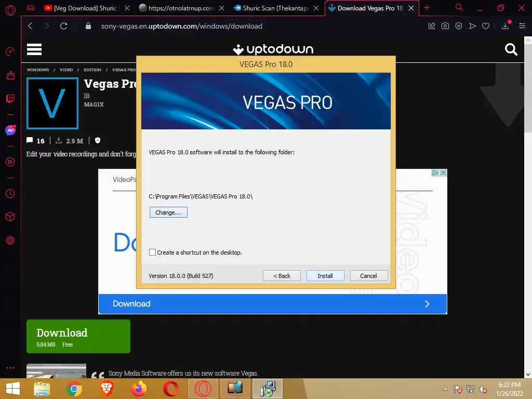Open Windows Start button
Screen dimensions: 532x399
click(13, 389)
